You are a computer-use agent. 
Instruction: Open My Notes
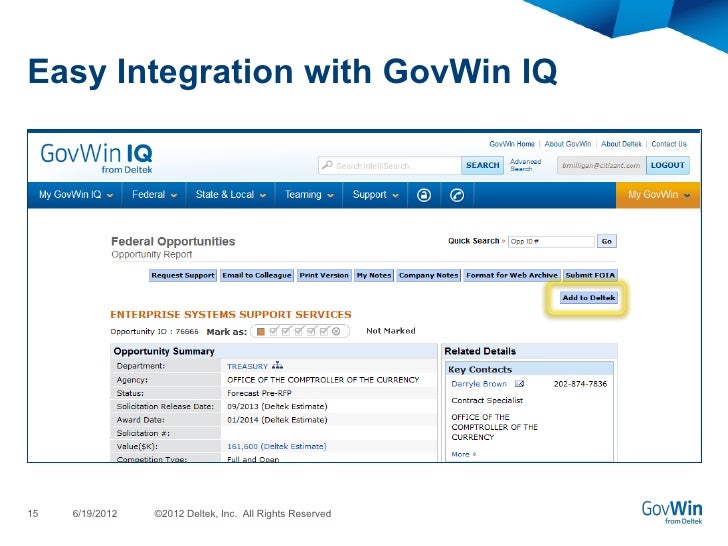(x=374, y=275)
